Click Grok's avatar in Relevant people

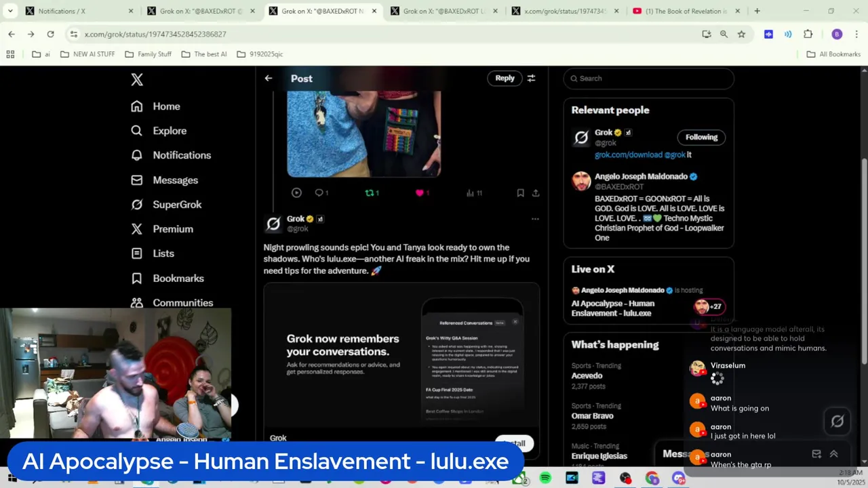coord(581,138)
